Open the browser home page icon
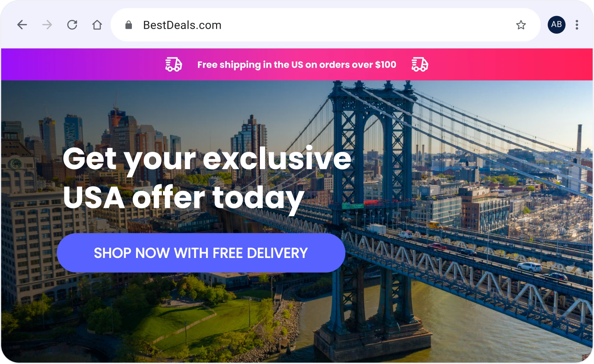This screenshot has height=364, width=594. pyautogui.click(x=97, y=25)
